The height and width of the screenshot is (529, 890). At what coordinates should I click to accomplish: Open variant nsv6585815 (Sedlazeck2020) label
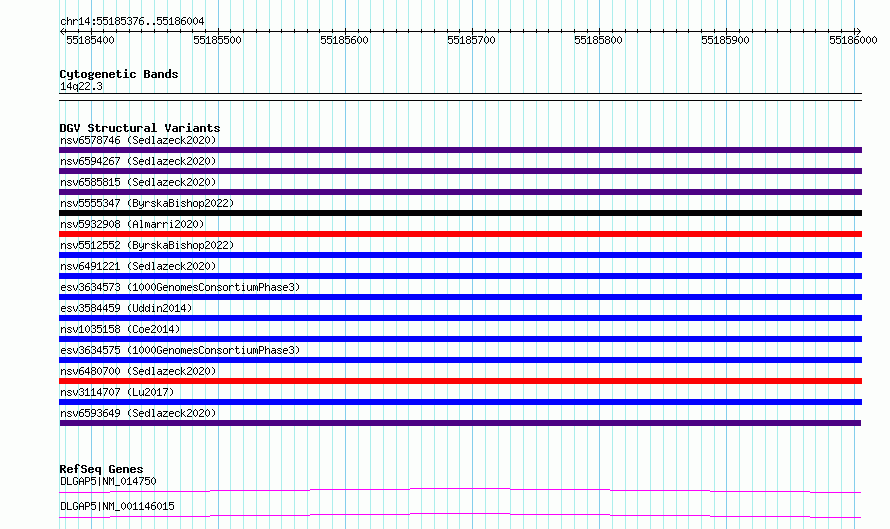pos(138,182)
